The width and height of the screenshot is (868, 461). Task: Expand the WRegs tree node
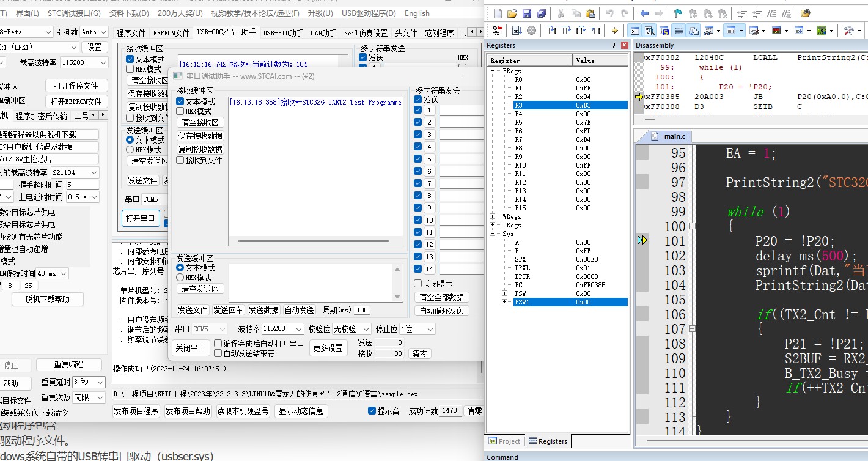click(x=493, y=216)
